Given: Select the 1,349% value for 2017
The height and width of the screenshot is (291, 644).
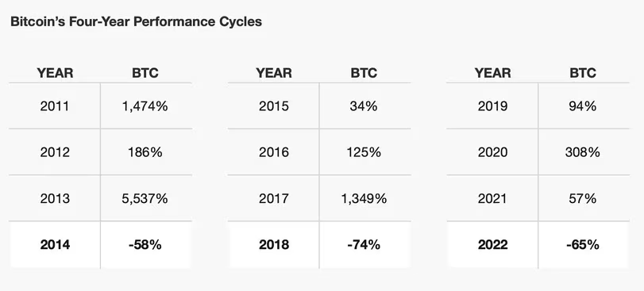Looking at the screenshot, I should point(364,199).
